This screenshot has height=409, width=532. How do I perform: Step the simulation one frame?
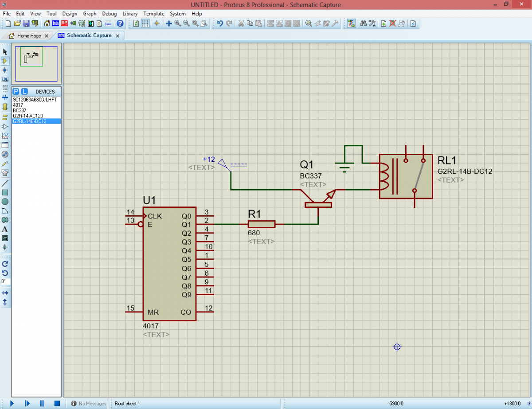click(27, 403)
